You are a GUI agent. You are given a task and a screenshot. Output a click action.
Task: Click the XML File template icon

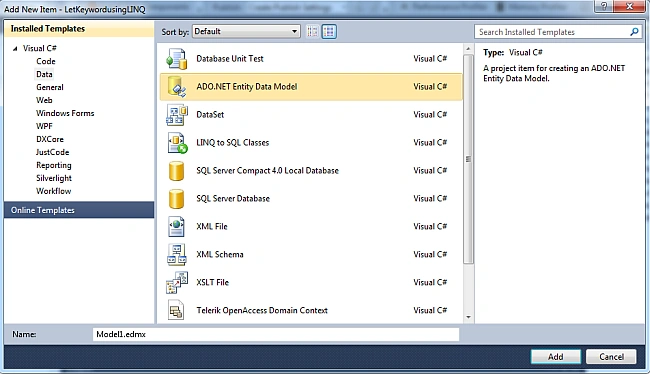[x=176, y=226]
